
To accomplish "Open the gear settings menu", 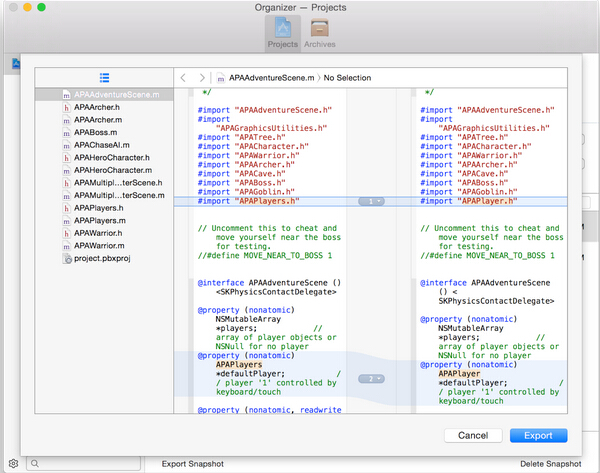I will click(x=14, y=464).
